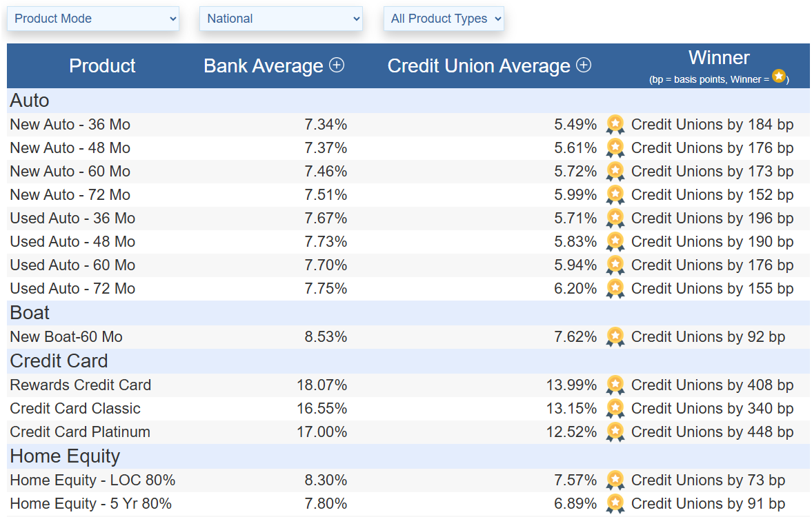Select the Credit Card Classic product

pyautogui.click(x=75, y=409)
